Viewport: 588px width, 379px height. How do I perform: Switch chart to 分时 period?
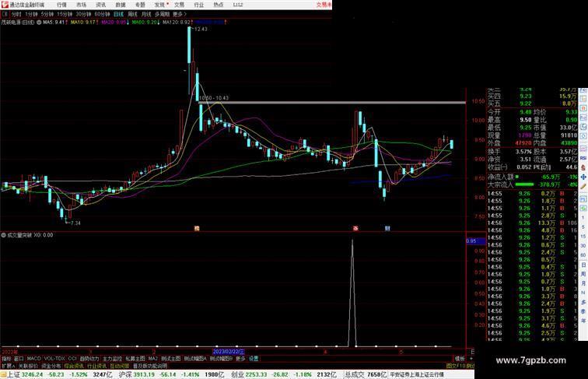pyautogui.click(x=16, y=14)
